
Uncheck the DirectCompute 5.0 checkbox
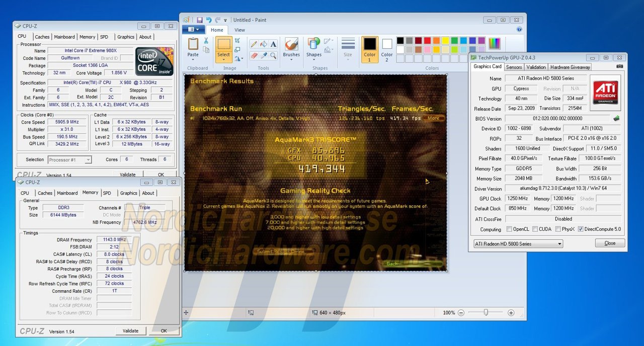pos(581,229)
